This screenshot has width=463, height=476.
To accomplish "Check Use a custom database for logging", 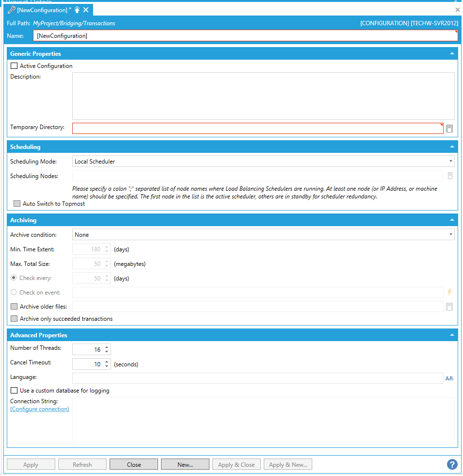I will coord(14,391).
